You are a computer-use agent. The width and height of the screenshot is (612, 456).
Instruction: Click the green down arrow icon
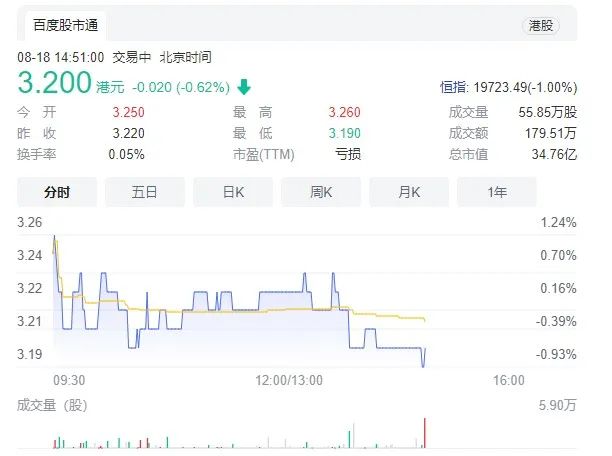click(x=244, y=86)
